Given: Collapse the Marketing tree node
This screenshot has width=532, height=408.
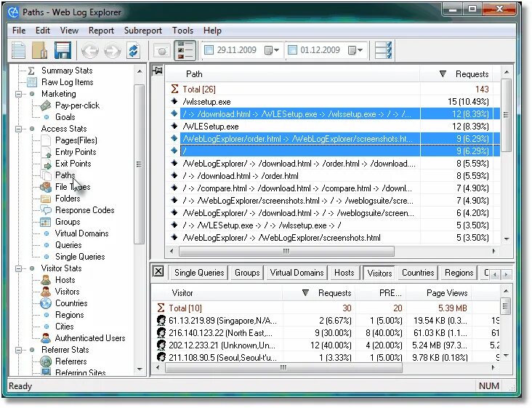Looking at the screenshot, I should pos(19,94).
